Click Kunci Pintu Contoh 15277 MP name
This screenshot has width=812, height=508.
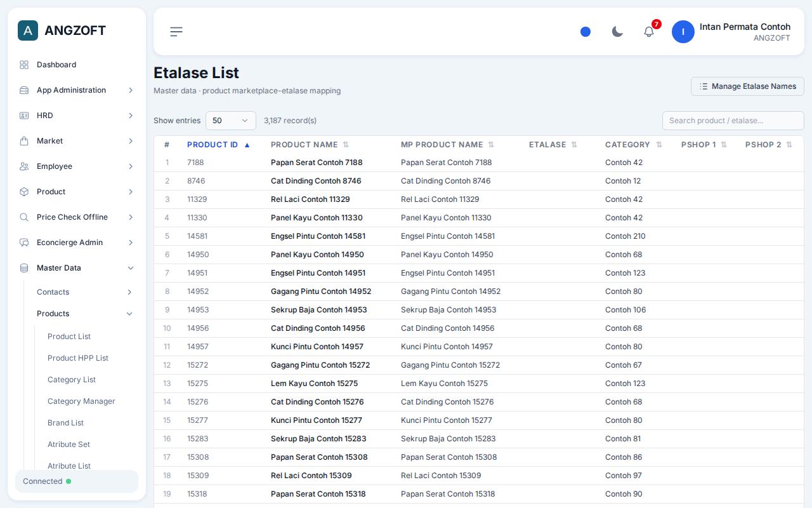coord(447,420)
